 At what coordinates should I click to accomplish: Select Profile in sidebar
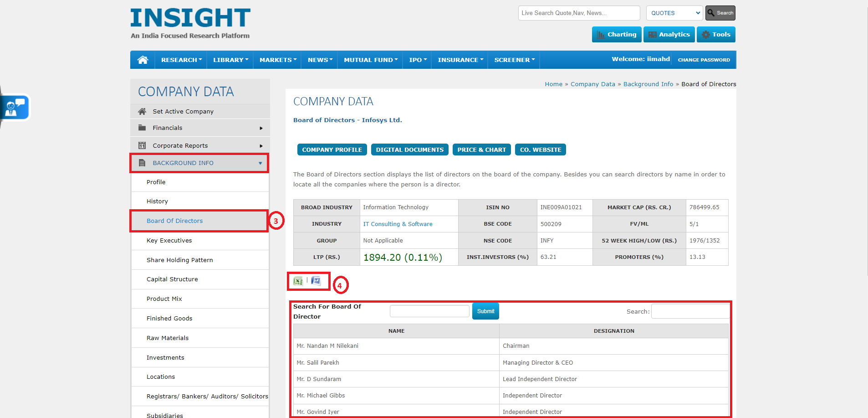click(200, 182)
